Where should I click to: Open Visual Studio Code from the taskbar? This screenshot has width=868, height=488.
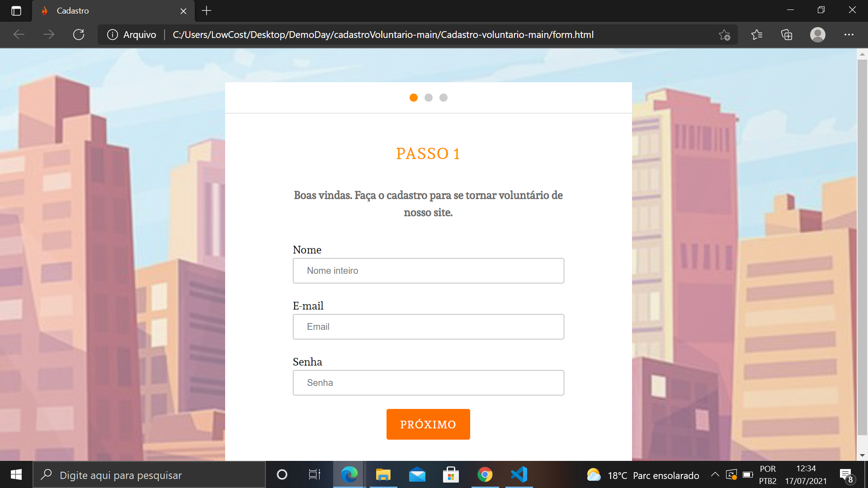(519, 475)
